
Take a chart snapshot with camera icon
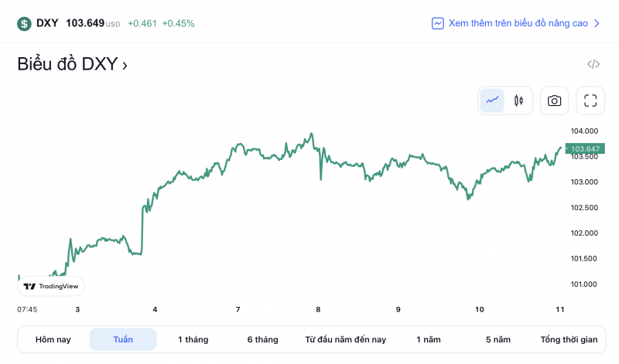pos(554,100)
